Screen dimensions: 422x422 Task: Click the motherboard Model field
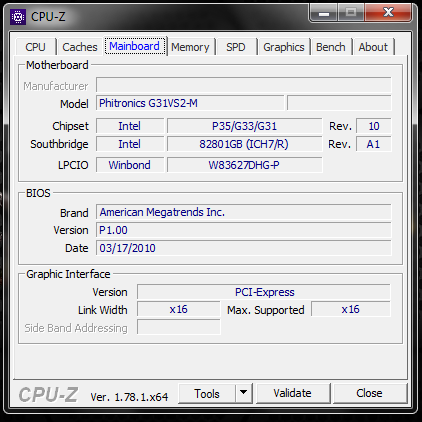(x=190, y=103)
